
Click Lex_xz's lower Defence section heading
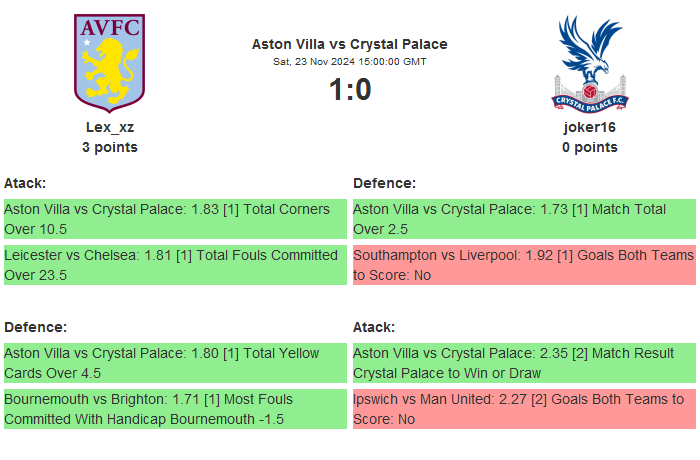click(x=35, y=327)
